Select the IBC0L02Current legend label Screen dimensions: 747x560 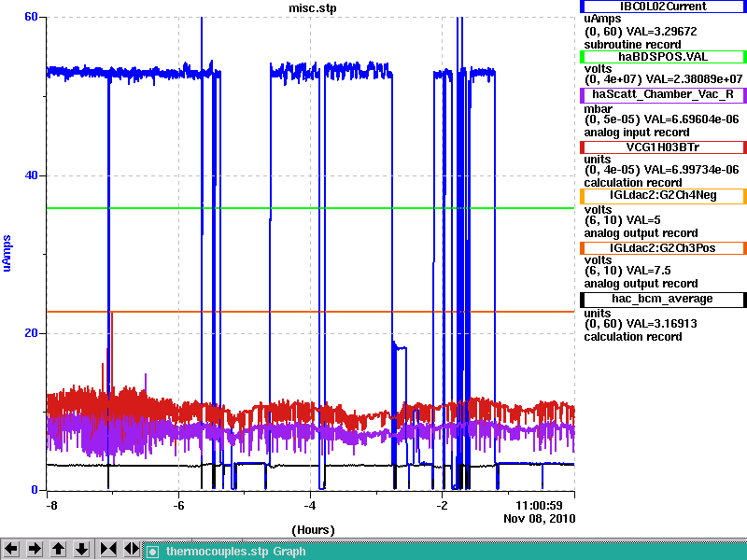[x=663, y=7]
